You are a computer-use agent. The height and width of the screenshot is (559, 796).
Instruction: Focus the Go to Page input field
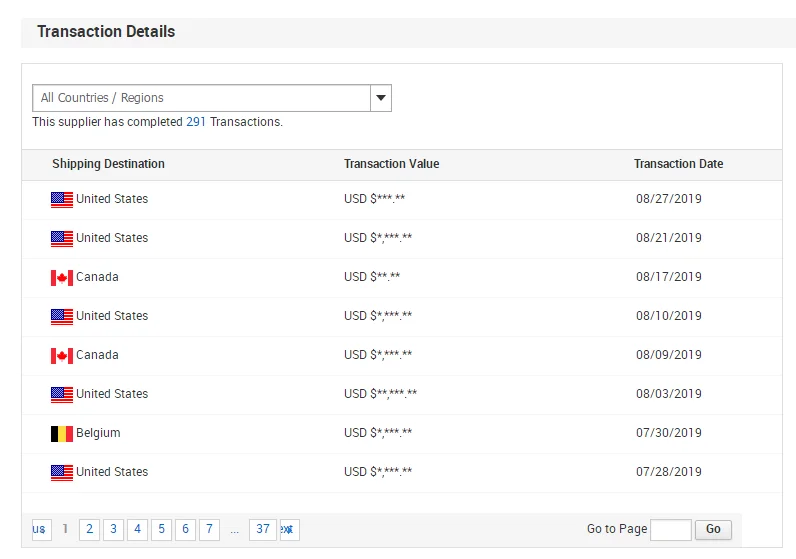click(670, 529)
